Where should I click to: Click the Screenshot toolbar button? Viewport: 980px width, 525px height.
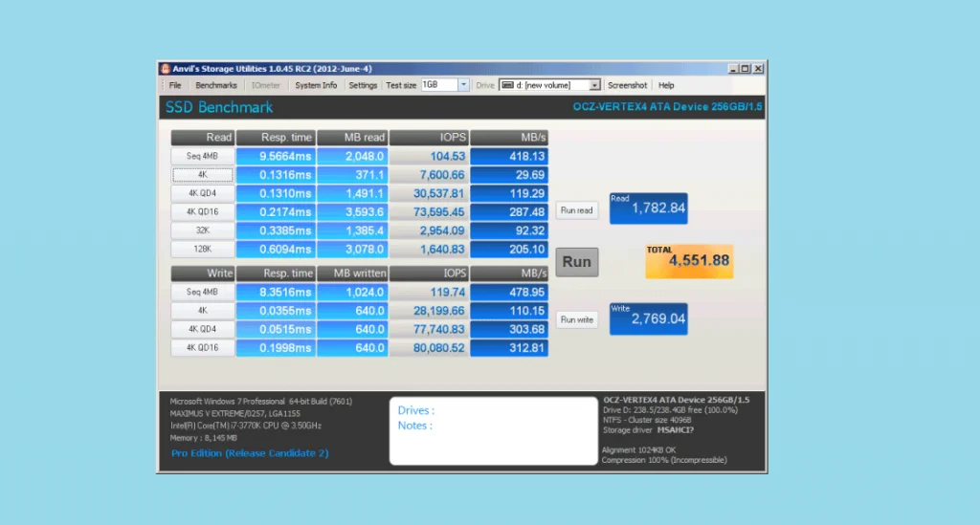(x=627, y=85)
